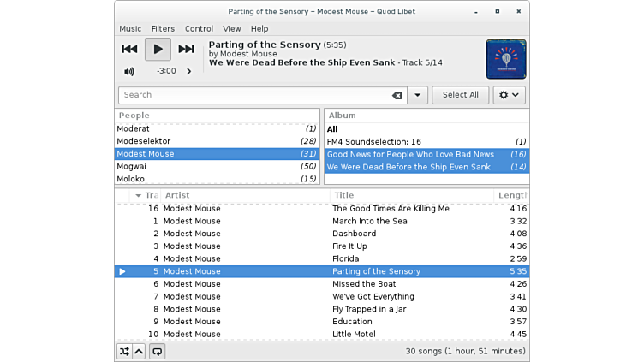Select song March Into the Sea
The image size is (644, 362).
322,221
